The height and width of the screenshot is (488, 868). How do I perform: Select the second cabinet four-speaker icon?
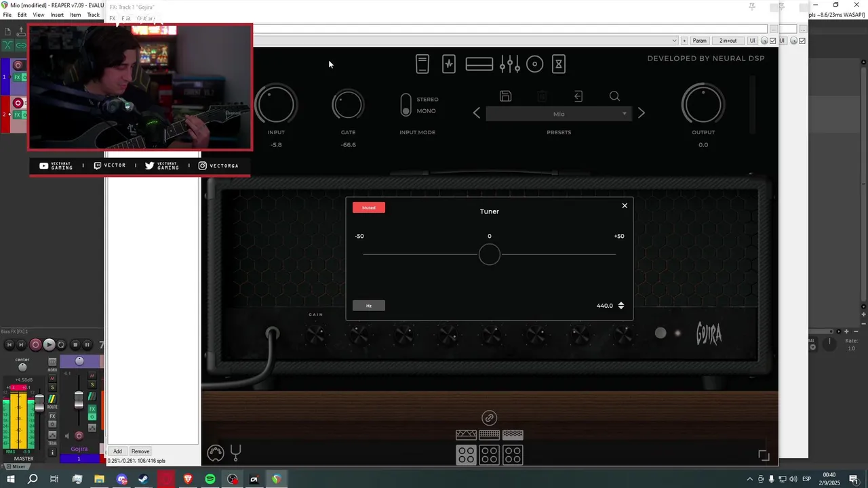point(490,455)
